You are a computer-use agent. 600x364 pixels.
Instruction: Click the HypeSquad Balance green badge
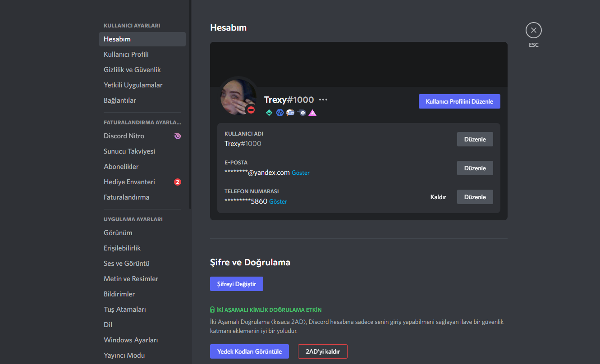tap(269, 113)
